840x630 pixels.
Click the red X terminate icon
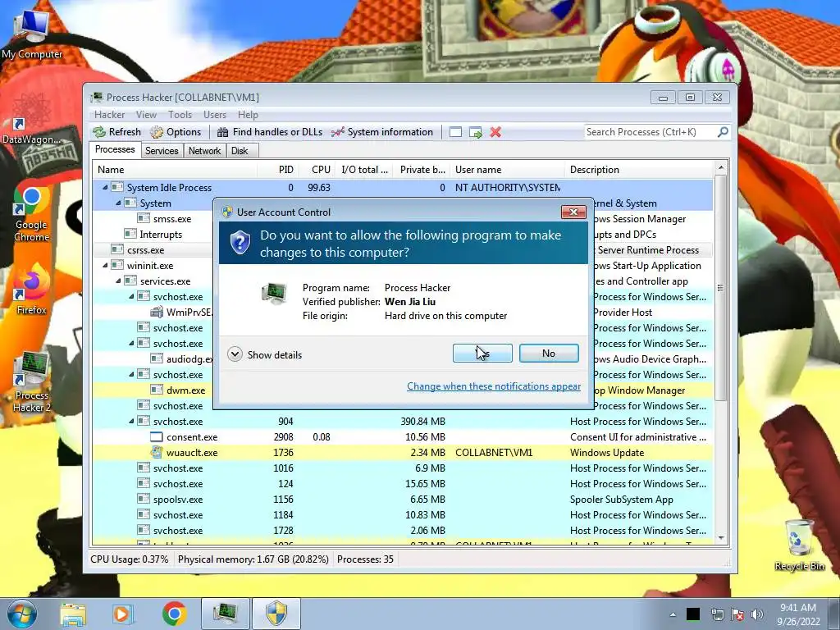tap(495, 132)
